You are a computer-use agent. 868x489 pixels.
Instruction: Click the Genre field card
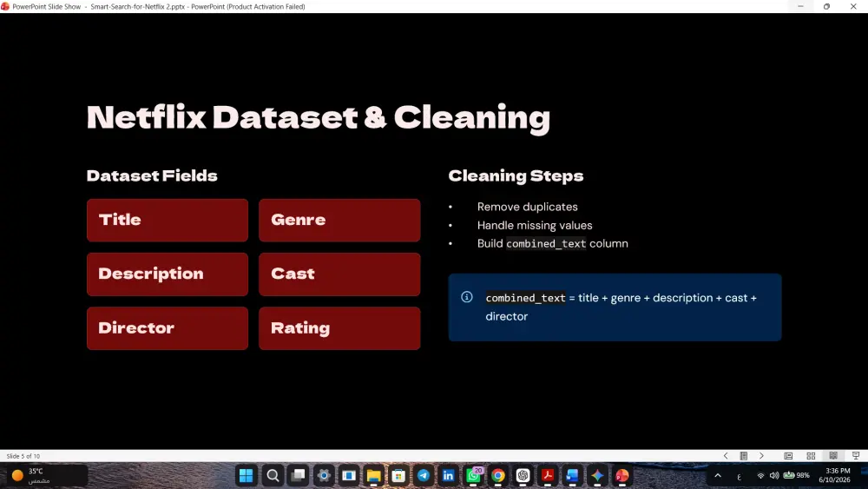339,220
